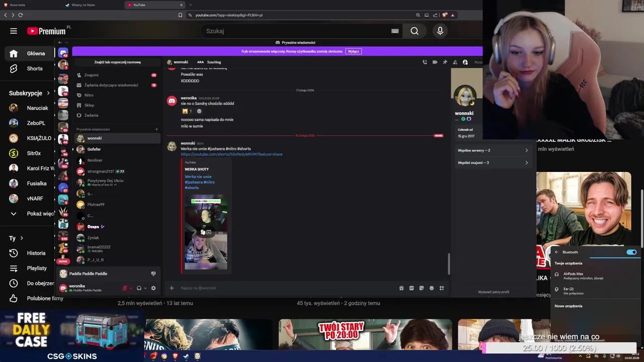Open the Sklep shop page
The image size is (644, 362).
117,105
